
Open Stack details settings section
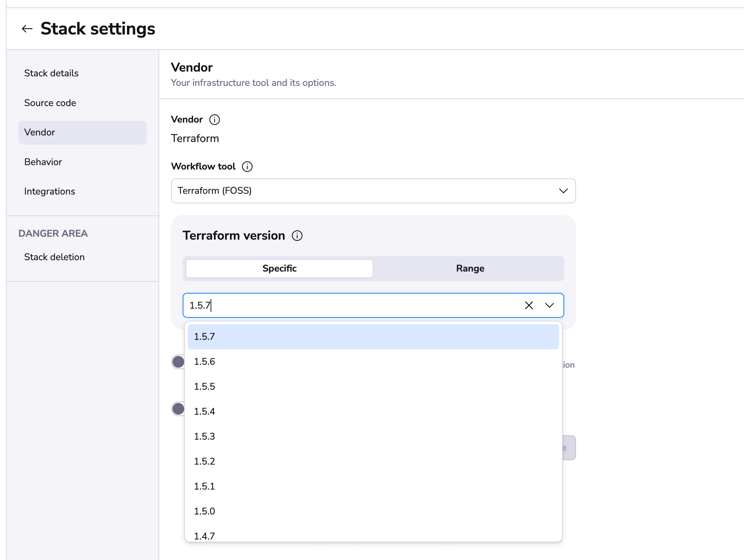(x=51, y=73)
